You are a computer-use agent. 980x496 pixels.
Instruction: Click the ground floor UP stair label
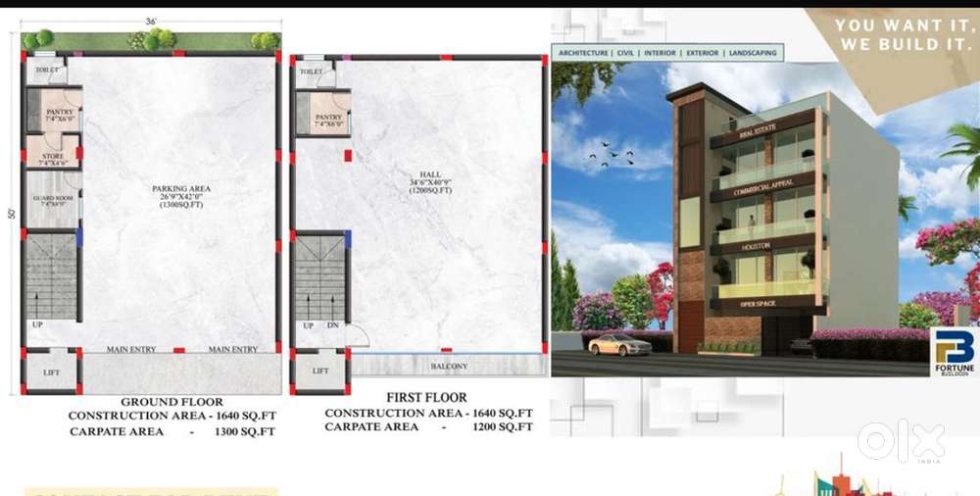37,325
